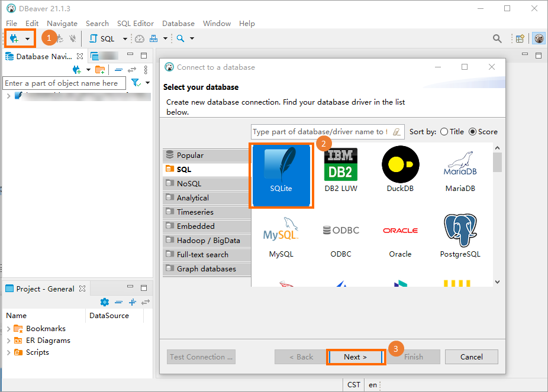The width and height of the screenshot is (548, 392).
Task: Open the File menu
Action: pyautogui.click(x=11, y=24)
